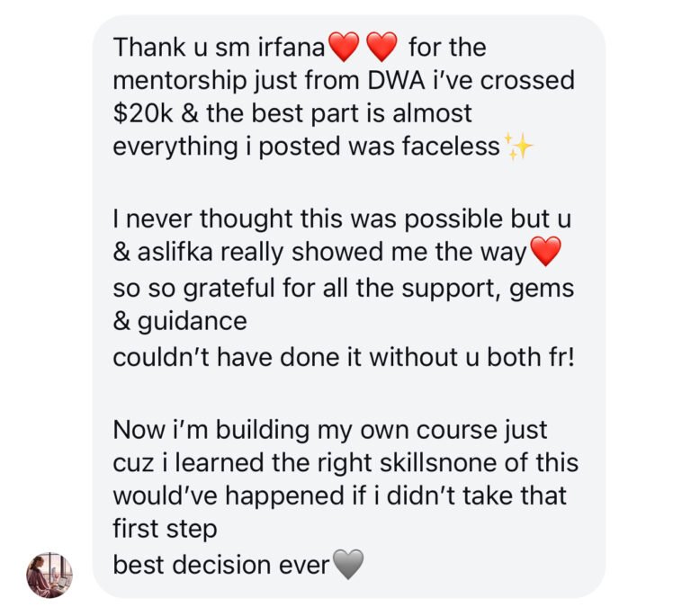This screenshot has height=616, width=691.
Task: Click the red heart after "the way"
Action: [545, 253]
